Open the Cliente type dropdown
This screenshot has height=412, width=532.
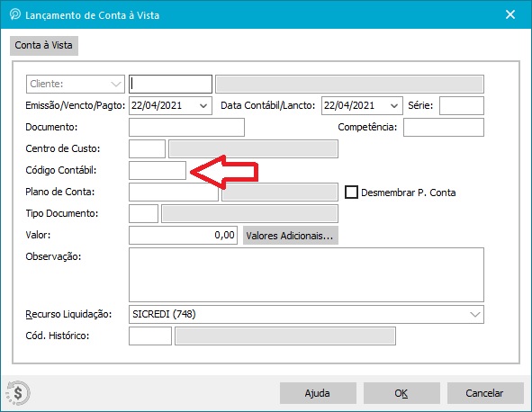point(76,84)
